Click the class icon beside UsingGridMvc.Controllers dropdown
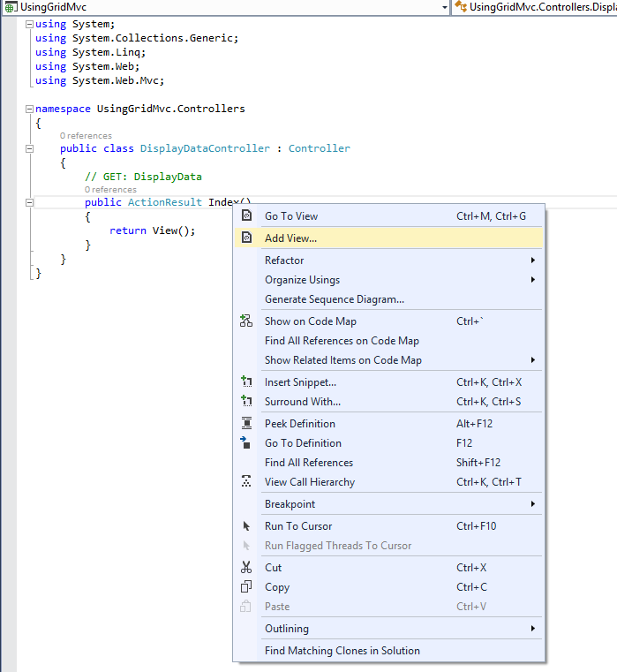Screen dimensions: 617x672 tap(461, 6)
